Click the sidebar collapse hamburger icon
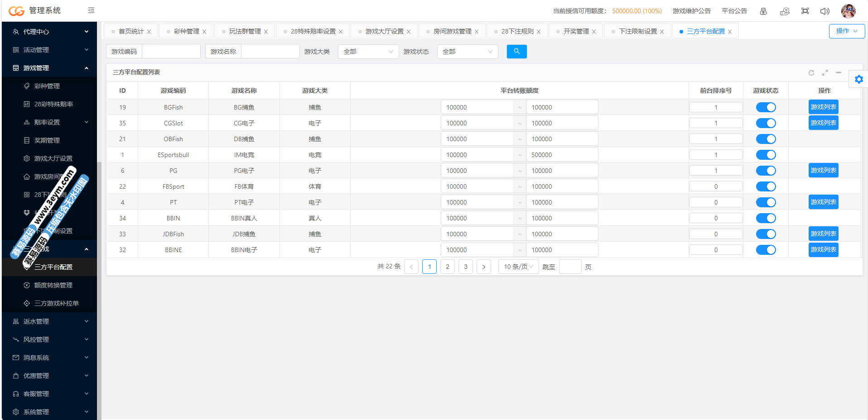868x420 pixels. coord(91,10)
